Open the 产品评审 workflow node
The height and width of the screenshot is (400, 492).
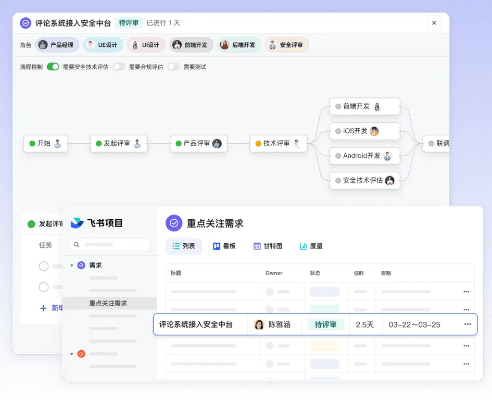point(199,143)
